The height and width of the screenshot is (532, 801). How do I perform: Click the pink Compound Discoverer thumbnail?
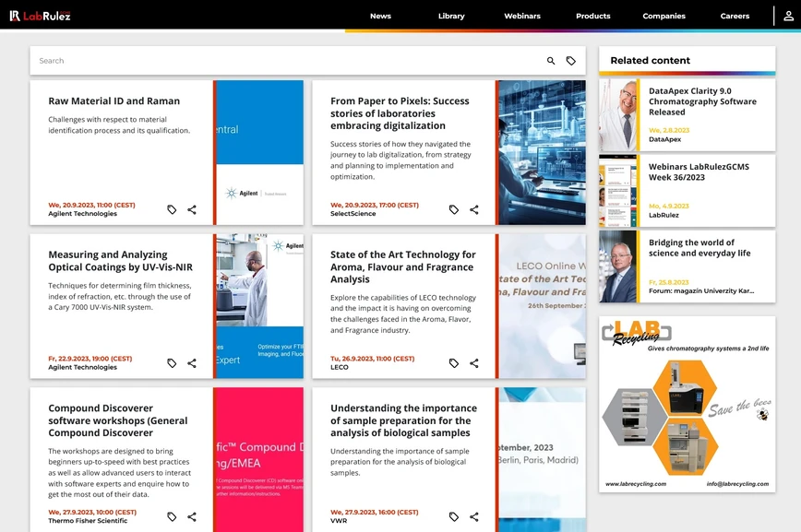(x=259, y=459)
